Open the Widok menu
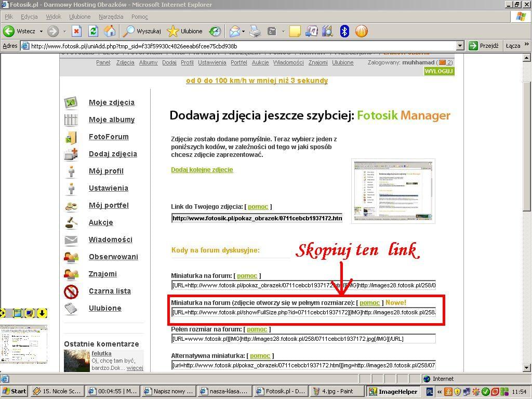The image size is (532, 399). pyautogui.click(x=54, y=17)
